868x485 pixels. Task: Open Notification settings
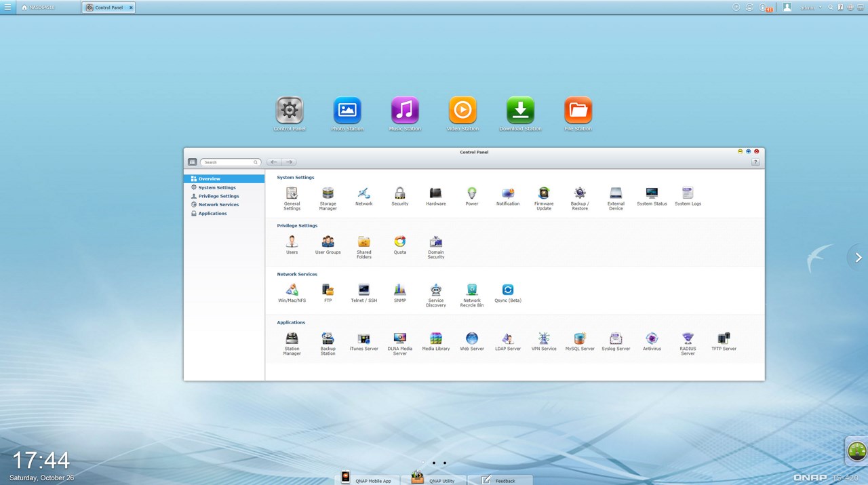[508, 196]
